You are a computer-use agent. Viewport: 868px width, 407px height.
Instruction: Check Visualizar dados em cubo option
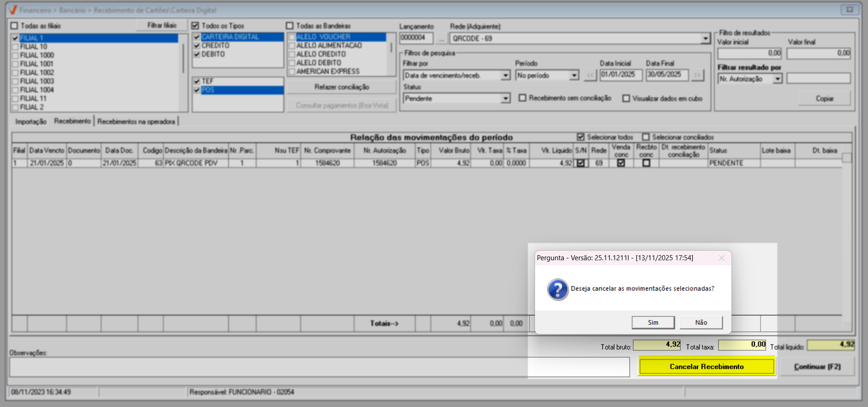(x=626, y=98)
